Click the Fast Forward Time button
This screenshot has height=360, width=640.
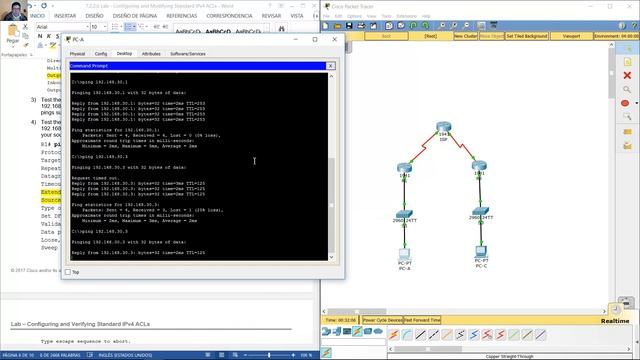tap(422, 320)
